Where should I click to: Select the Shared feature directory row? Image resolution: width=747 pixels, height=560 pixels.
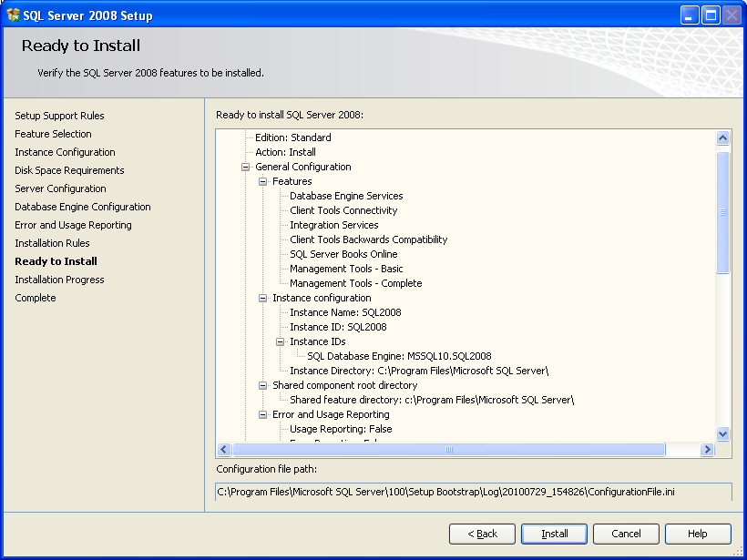point(432,400)
